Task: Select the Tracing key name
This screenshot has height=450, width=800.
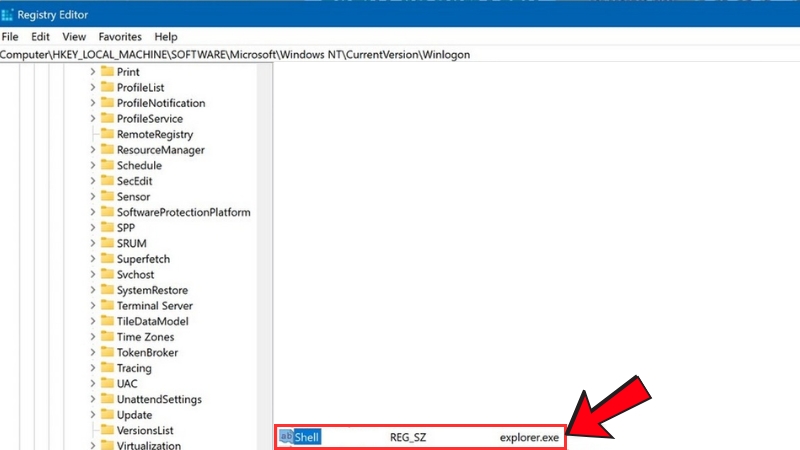Action: point(134,368)
